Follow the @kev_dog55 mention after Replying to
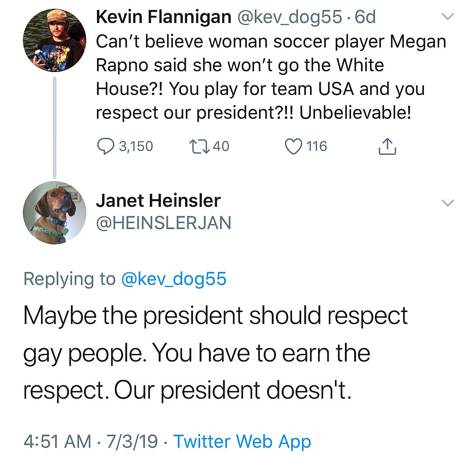 point(174,279)
